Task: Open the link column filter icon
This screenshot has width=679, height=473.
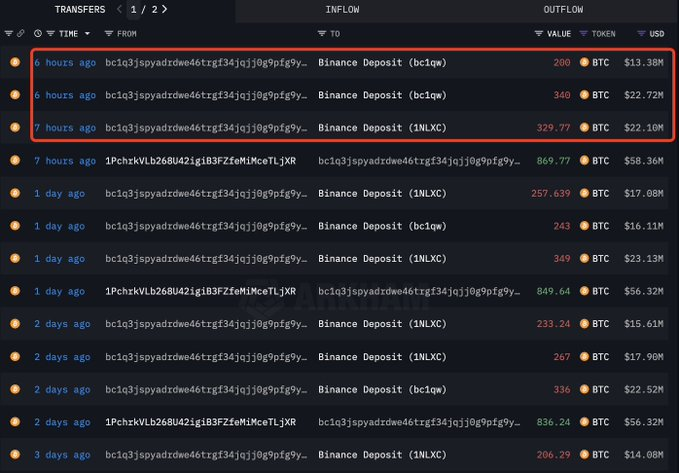Action: coord(8,33)
